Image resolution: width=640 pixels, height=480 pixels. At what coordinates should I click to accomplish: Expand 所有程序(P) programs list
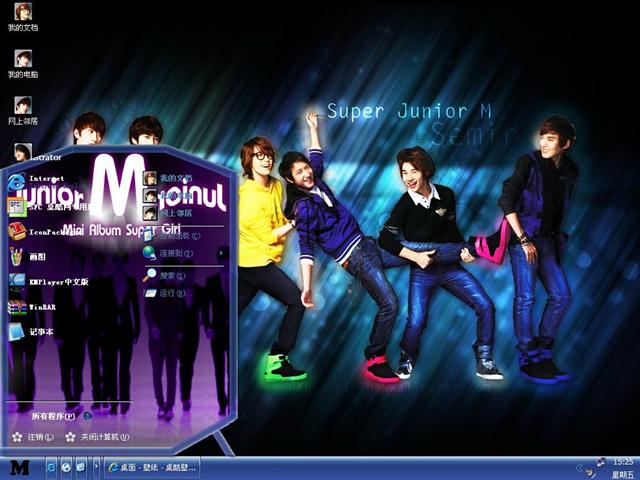pyautogui.click(x=61, y=416)
